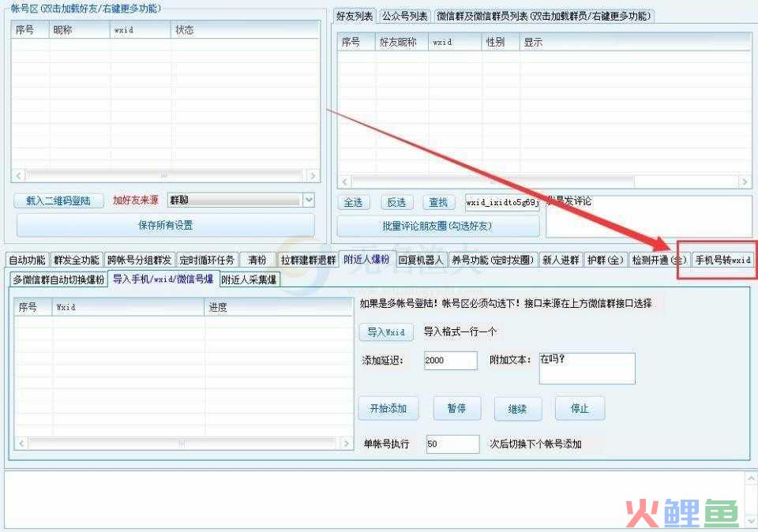758x532 pixels.
Task: Open the 手机号转wxid tab
Action: [722, 260]
